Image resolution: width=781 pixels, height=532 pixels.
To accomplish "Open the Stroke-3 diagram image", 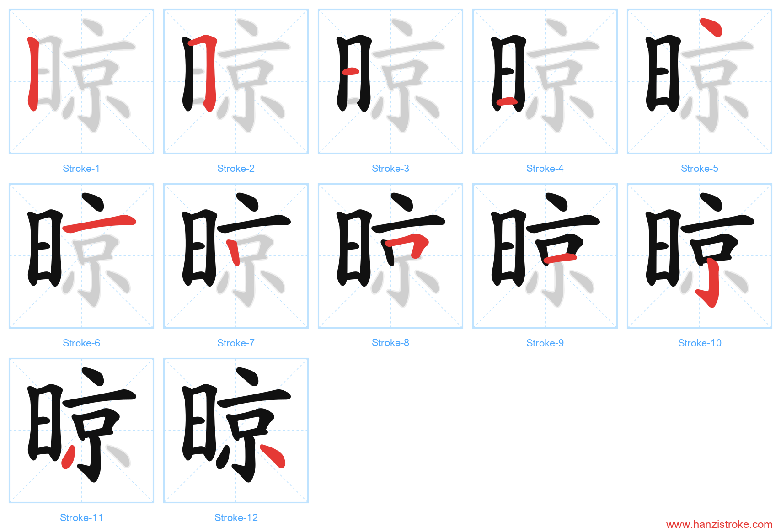I will [390, 81].
